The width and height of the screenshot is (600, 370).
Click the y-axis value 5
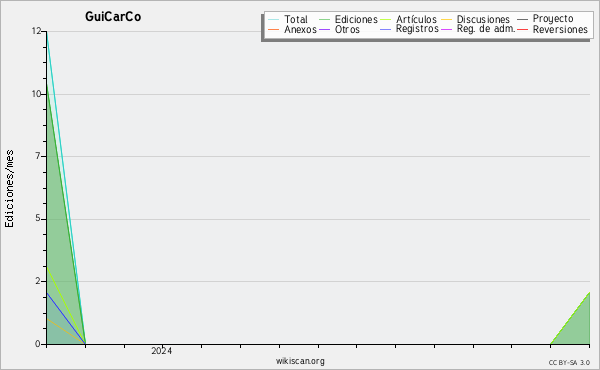pos(38,218)
